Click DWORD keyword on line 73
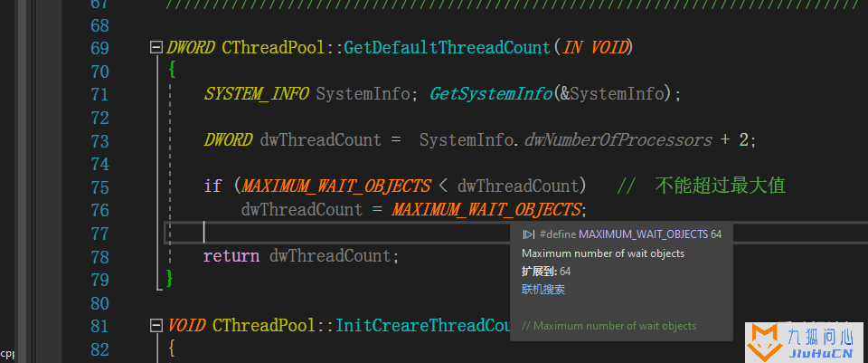Screen dimensions: 868x363 [x=228, y=140]
